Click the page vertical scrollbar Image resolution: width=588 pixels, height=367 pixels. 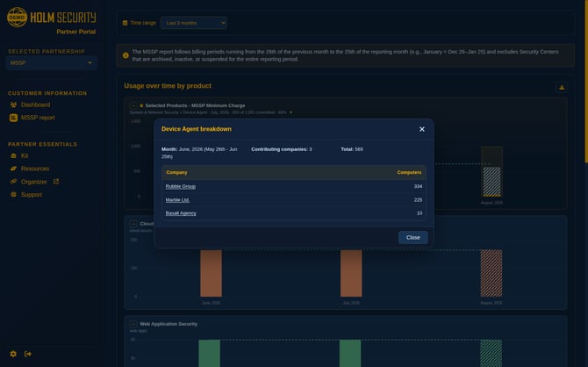pos(585,82)
